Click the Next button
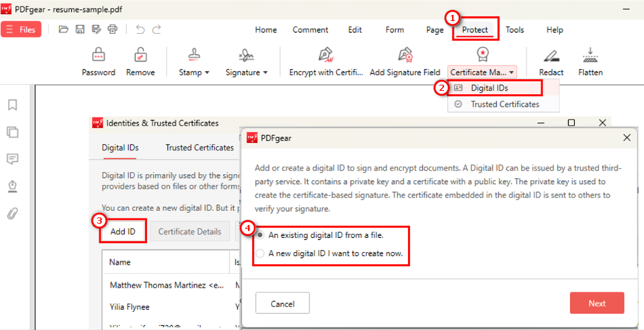 (597, 304)
